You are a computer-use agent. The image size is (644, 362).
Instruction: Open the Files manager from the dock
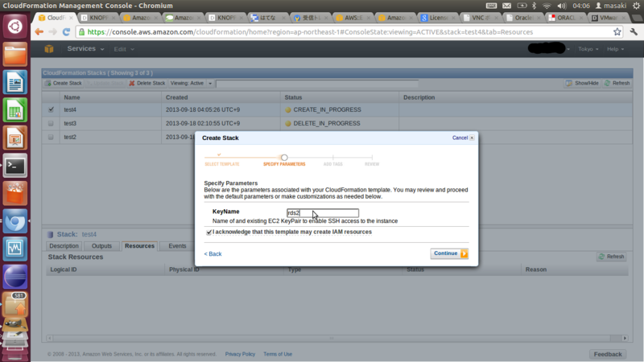15,55
